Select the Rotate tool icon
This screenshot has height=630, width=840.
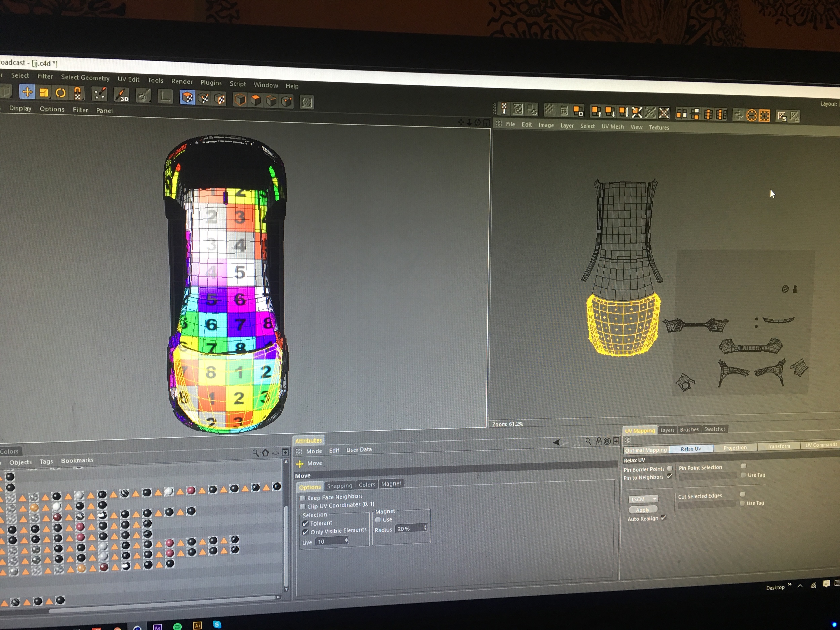61,93
